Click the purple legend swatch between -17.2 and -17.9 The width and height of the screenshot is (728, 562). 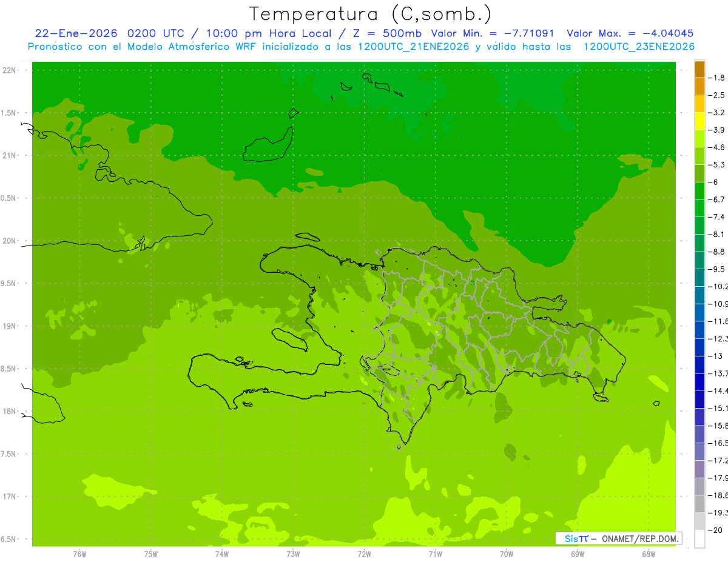coord(699,469)
